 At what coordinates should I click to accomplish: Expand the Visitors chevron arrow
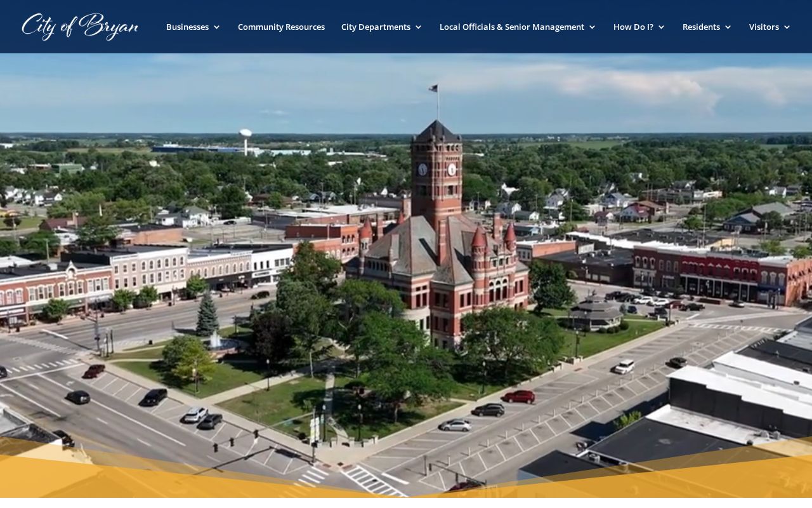[x=787, y=27]
